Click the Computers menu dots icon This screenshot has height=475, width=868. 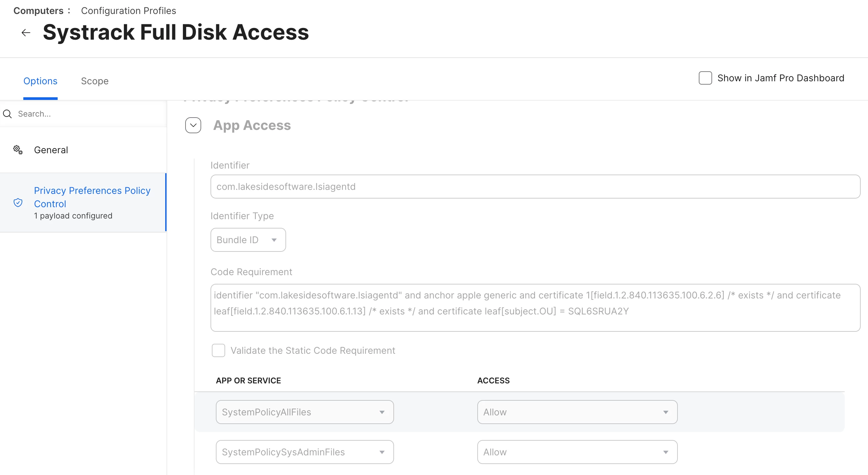coord(69,11)
